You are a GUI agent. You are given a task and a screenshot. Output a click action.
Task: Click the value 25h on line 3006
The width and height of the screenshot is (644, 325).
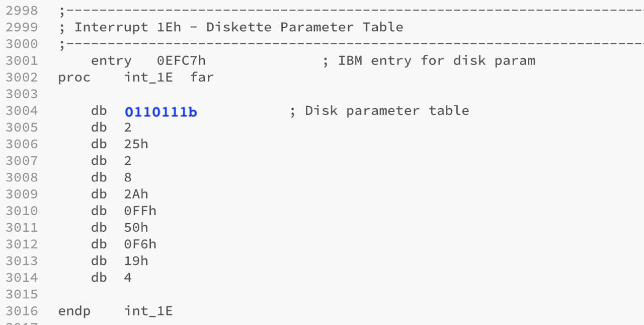click(x=136, y=144)
